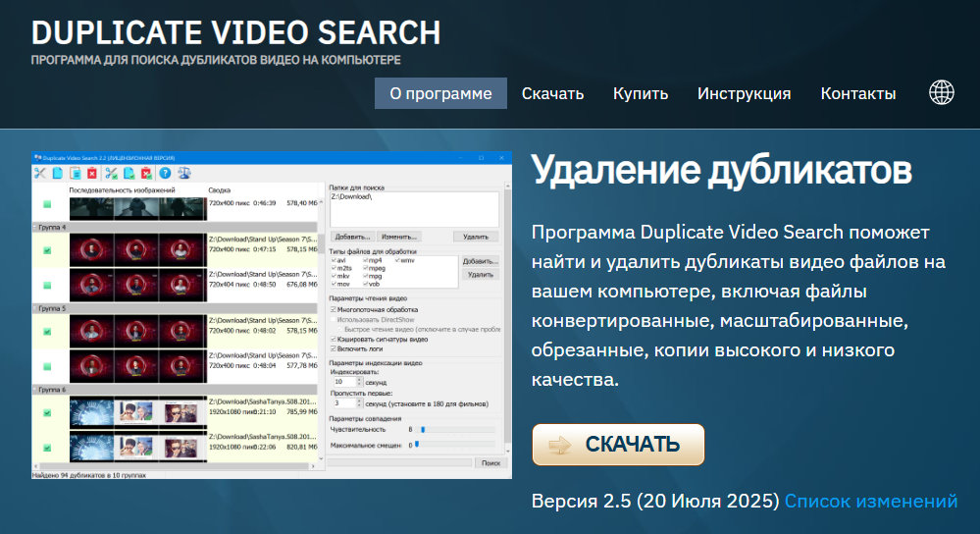
Task: Click blue document with green checkmark icon
Action: 129,173
